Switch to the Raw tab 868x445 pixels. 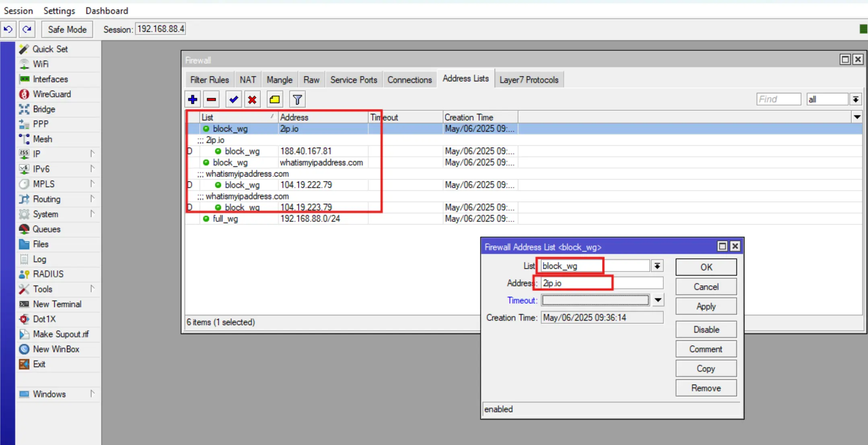pos(311,80)
